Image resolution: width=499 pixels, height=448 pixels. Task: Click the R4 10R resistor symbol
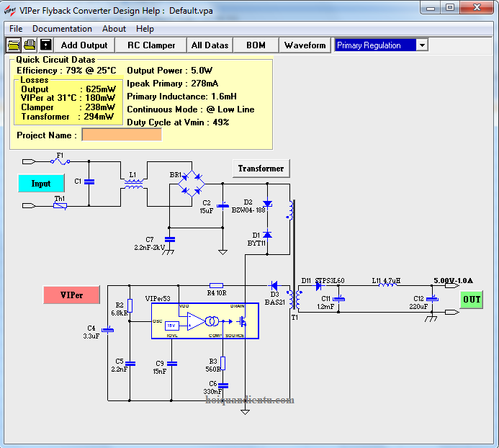[217, 286]
